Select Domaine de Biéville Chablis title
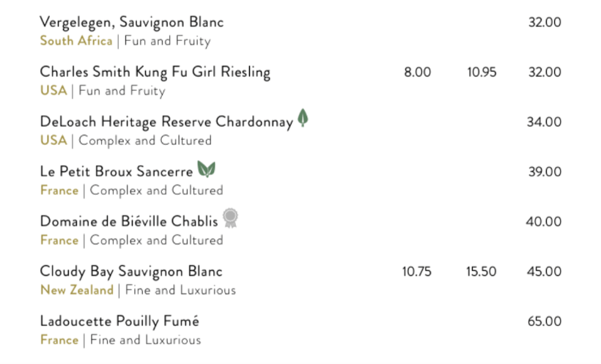Screen dimensions: 601x364 click(x=129, y=221)
